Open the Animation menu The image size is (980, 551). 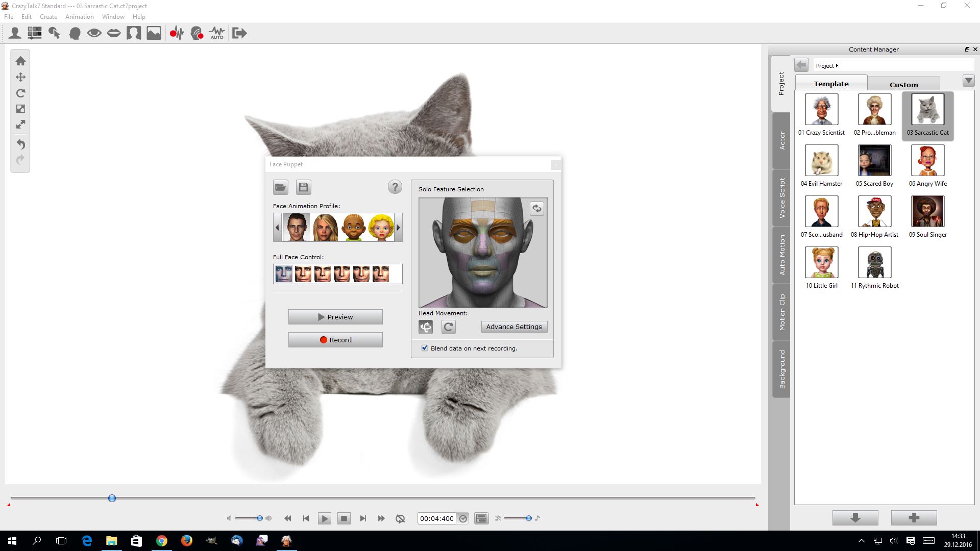79,17
